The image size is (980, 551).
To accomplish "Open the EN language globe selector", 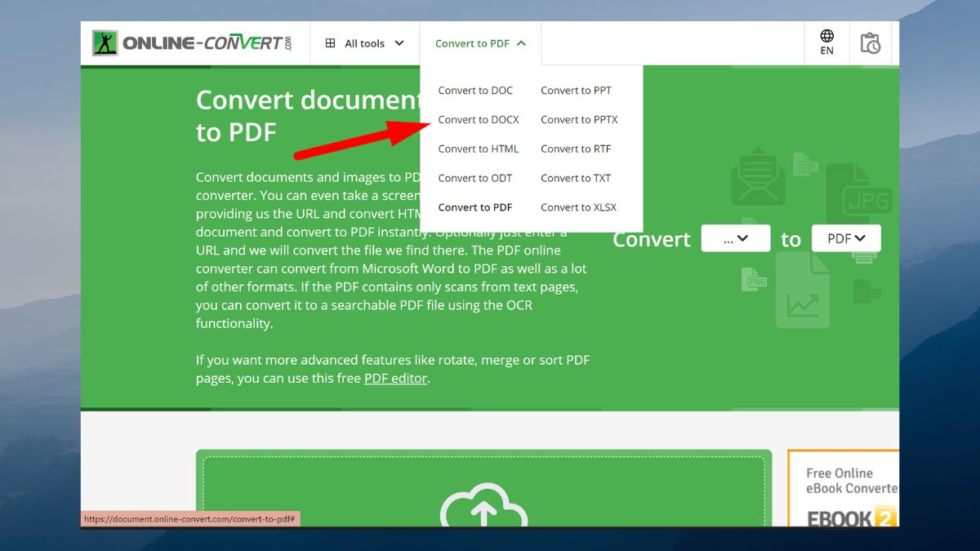I will point(827,42).
